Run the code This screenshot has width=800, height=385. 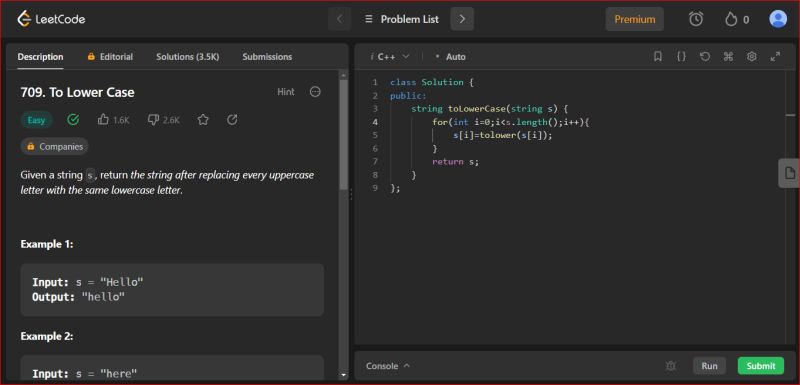coord(709,366)
